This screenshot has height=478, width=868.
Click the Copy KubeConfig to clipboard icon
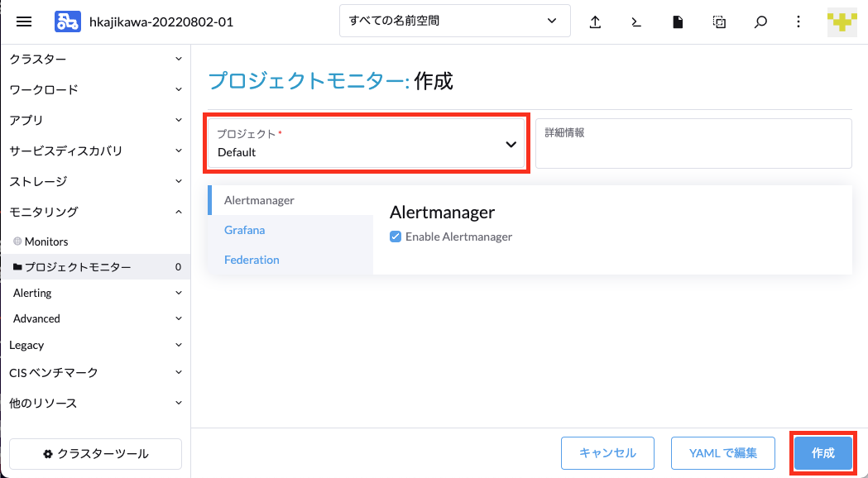click(x=719, y=22)
